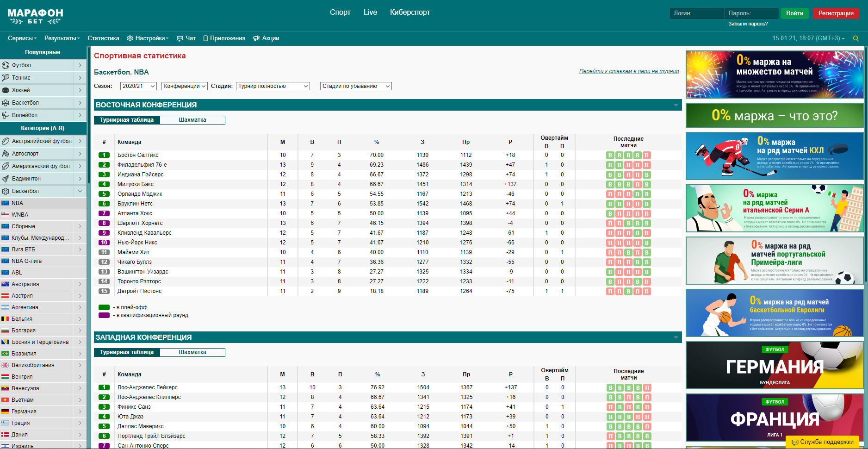The width and height of the screenshot is (868, 449).
Task: Click the badminton shuttlecock icon
Action: click(x=6, y=179)
